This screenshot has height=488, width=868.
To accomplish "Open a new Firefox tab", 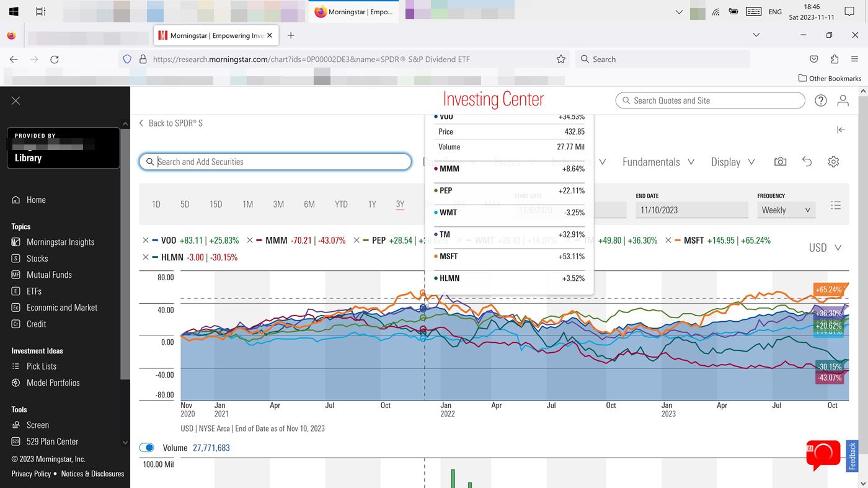I will tap(291, 35).
